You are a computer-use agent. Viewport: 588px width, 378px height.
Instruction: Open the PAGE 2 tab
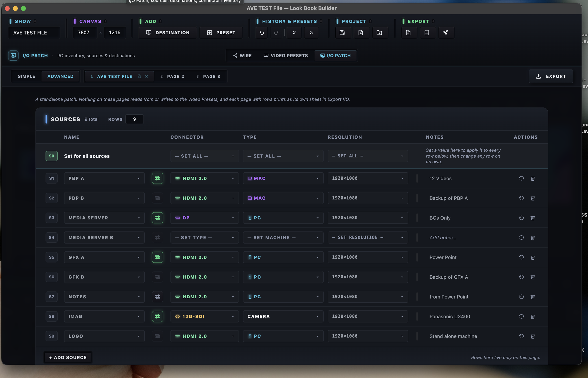pyautogui.click(x=172, y=76)
